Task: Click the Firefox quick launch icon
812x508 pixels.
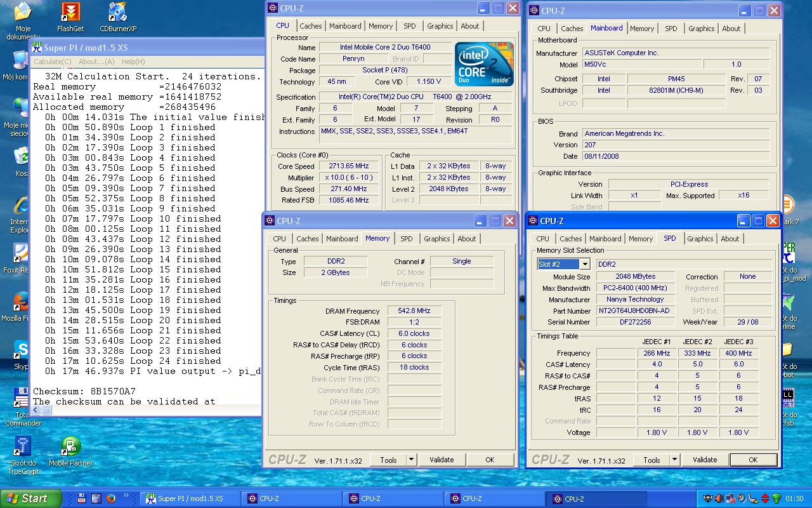Action: pyautogui.click(x=111, y=498)
